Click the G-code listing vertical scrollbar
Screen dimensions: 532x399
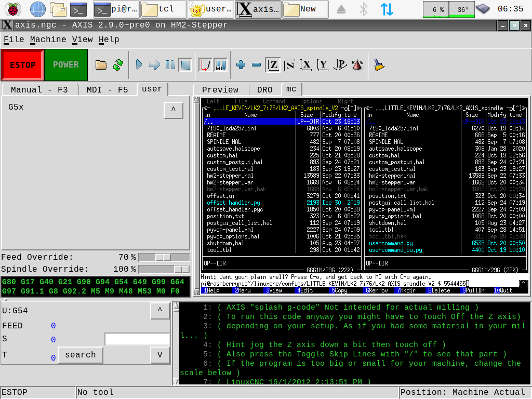click(x=176, y=343)
